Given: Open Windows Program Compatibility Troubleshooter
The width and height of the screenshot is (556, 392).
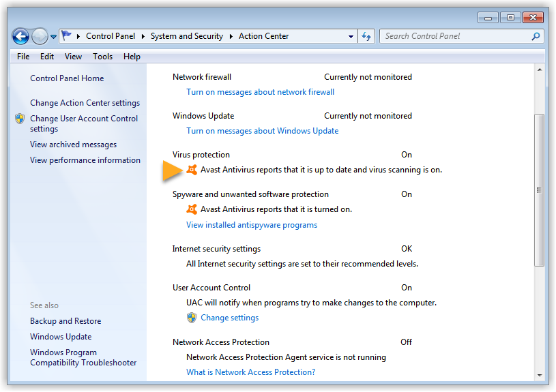Looking at the screenshot, I should click(x=83, y=358).
